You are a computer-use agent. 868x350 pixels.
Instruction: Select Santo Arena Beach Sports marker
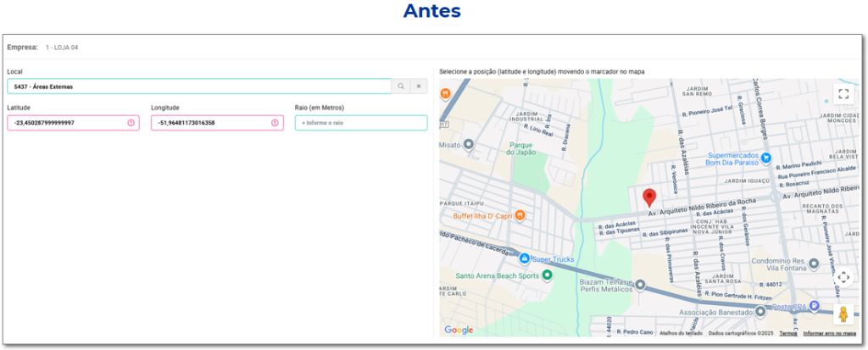click(x=547, y=275)
